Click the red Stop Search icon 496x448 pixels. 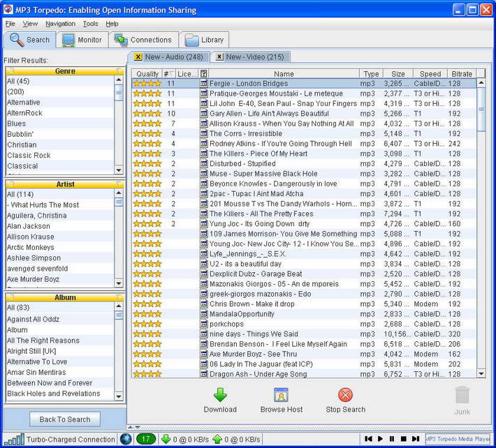[x=345, y=394]
